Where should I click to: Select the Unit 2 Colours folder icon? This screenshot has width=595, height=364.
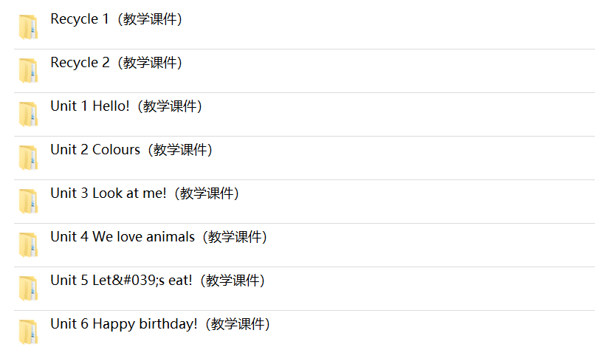pos(29,158)
